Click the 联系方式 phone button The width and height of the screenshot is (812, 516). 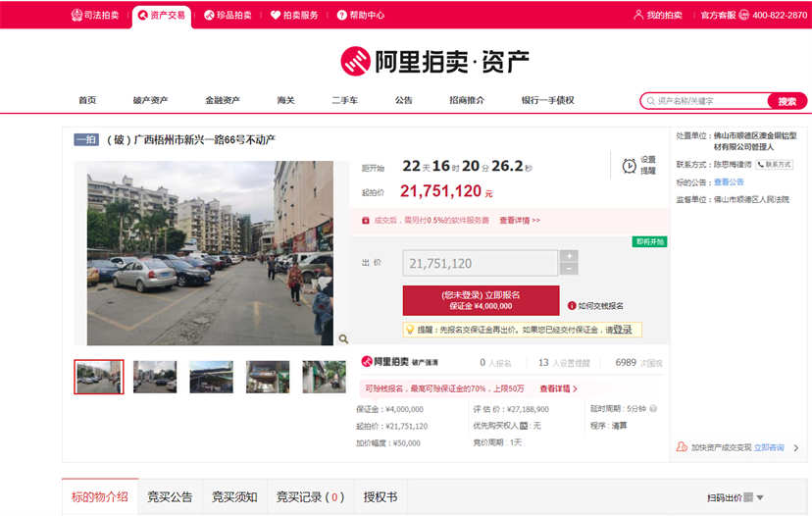pos(775,164)
